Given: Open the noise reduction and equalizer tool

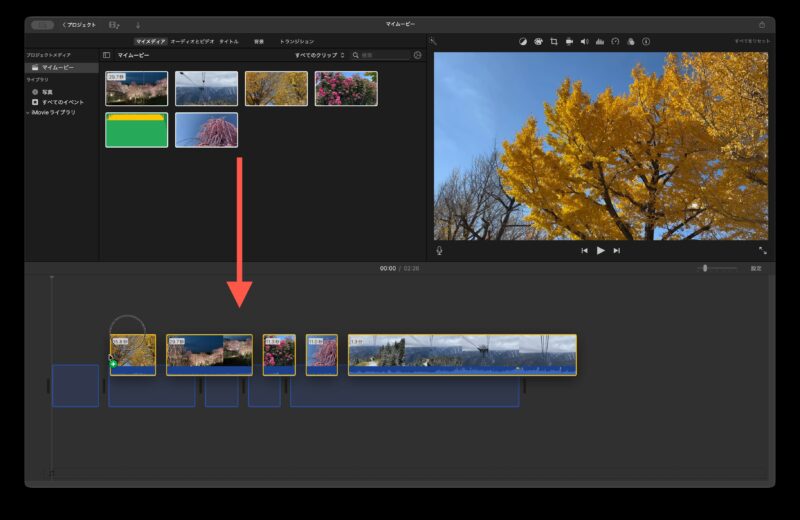Looking at the screenshot, I should 600,41.
